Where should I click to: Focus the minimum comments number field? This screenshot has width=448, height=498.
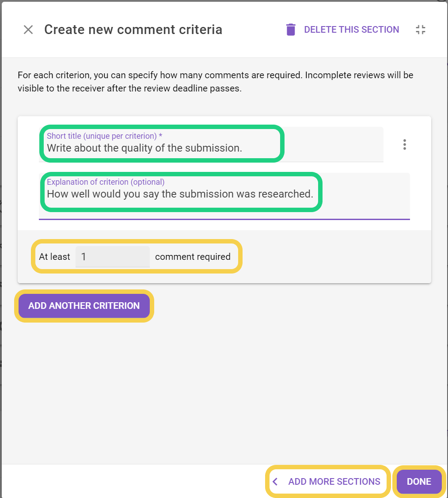[113, 257]
